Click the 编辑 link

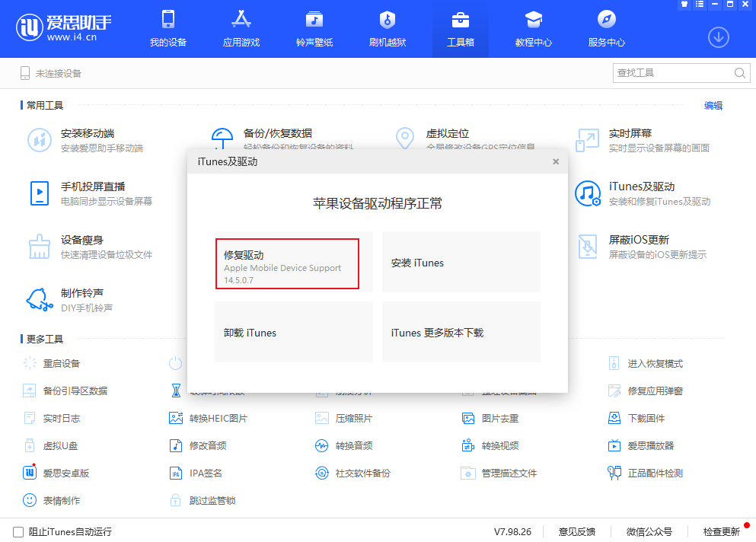click(713, 106)
